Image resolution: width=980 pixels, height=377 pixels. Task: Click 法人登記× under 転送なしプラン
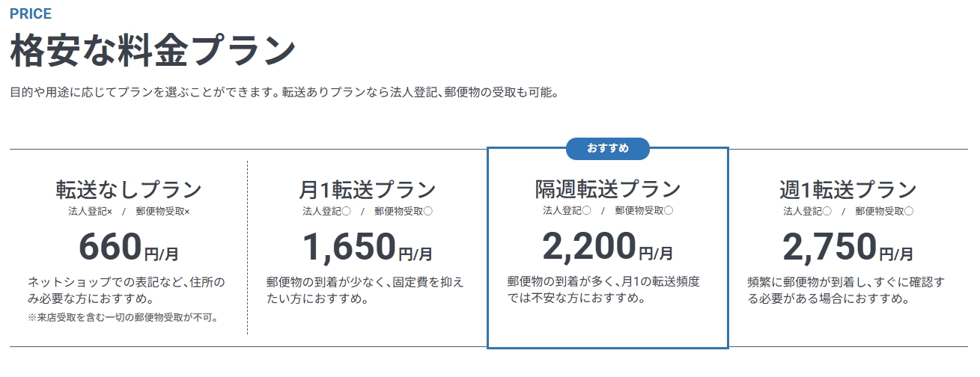click(x=90, y=212)
